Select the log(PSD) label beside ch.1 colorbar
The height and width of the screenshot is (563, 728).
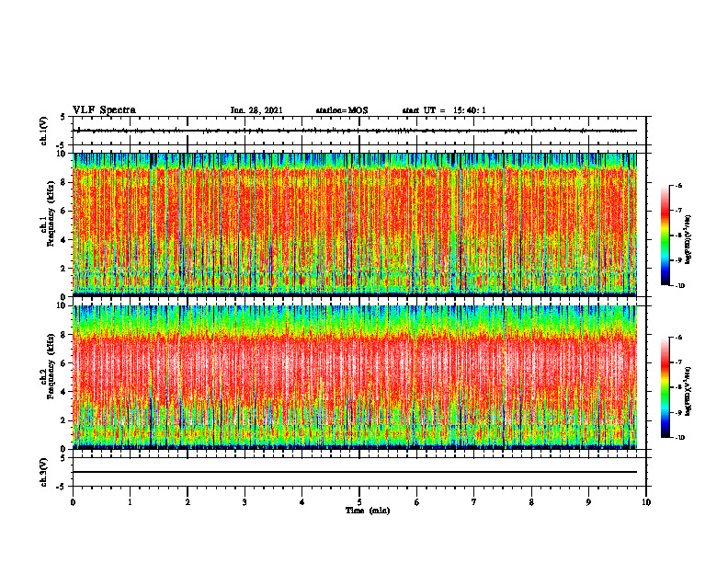coord(688,240)
